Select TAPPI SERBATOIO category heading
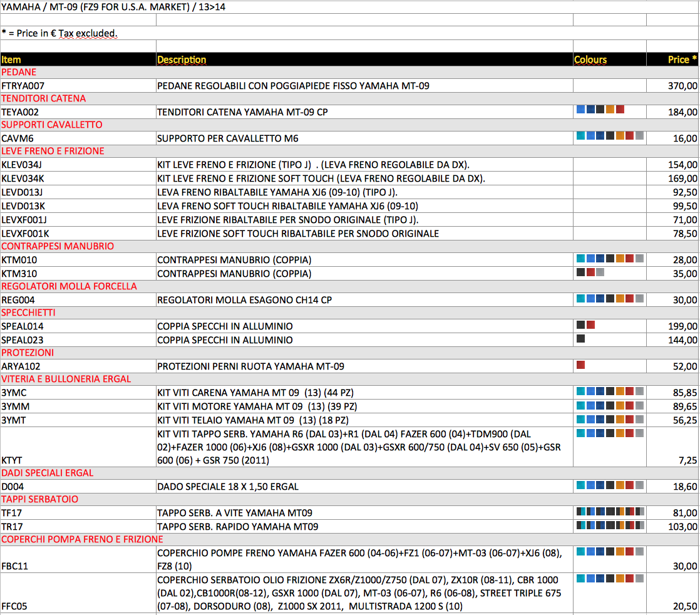 39,499
